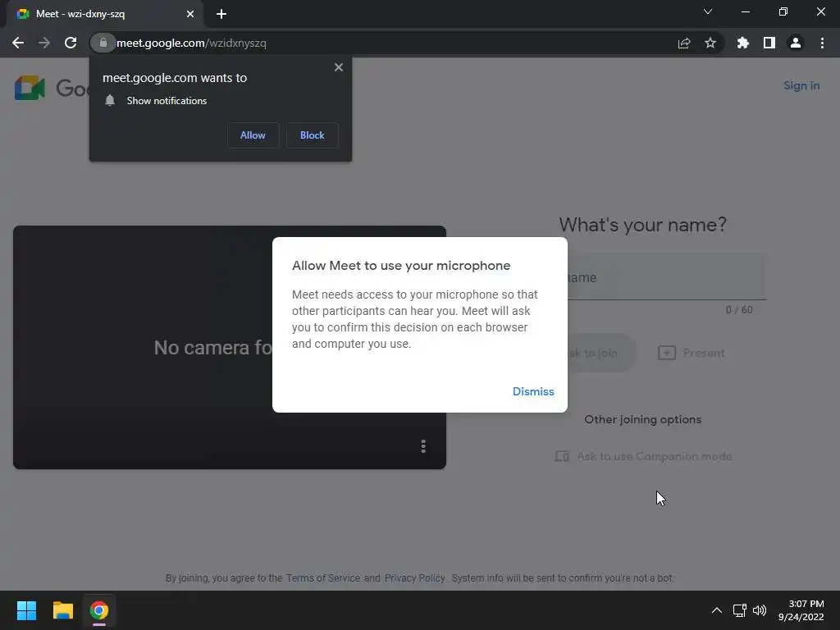Expand the tab search chevron
840x630 pixels.
[708, 11]
